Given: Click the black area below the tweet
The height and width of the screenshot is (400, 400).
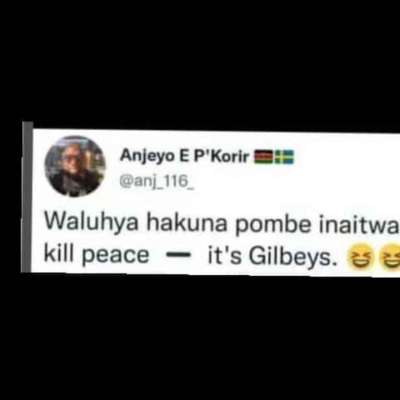Looking at the screenshot, I should point(200,337).
